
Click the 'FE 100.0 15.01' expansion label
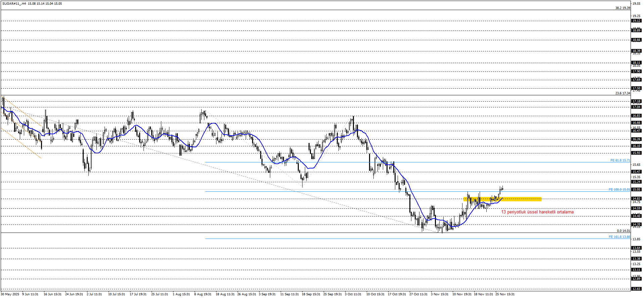[619, 190]
